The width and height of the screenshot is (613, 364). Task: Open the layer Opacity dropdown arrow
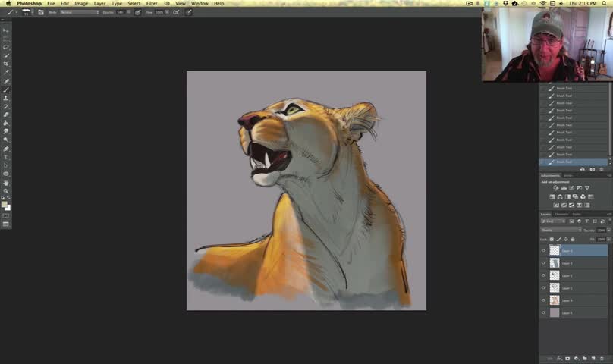pos(608,231)
